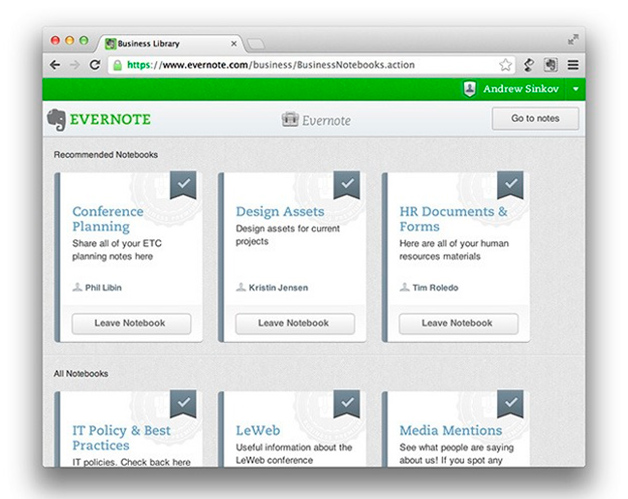Viewport: 628px width, 499px height.
Task: Open the Chrome hamburger menu
Action: tap(573, 65)
